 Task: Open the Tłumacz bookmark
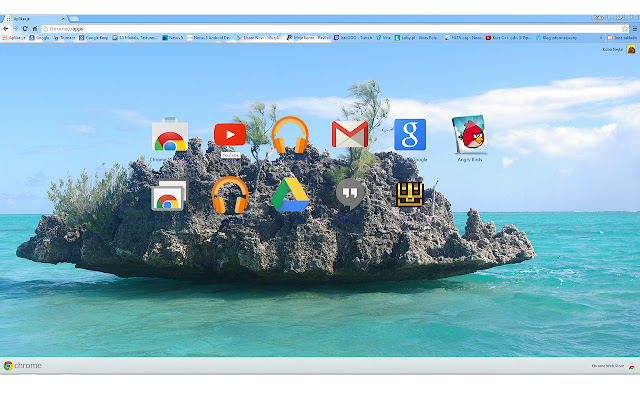[x=64, y=38]
